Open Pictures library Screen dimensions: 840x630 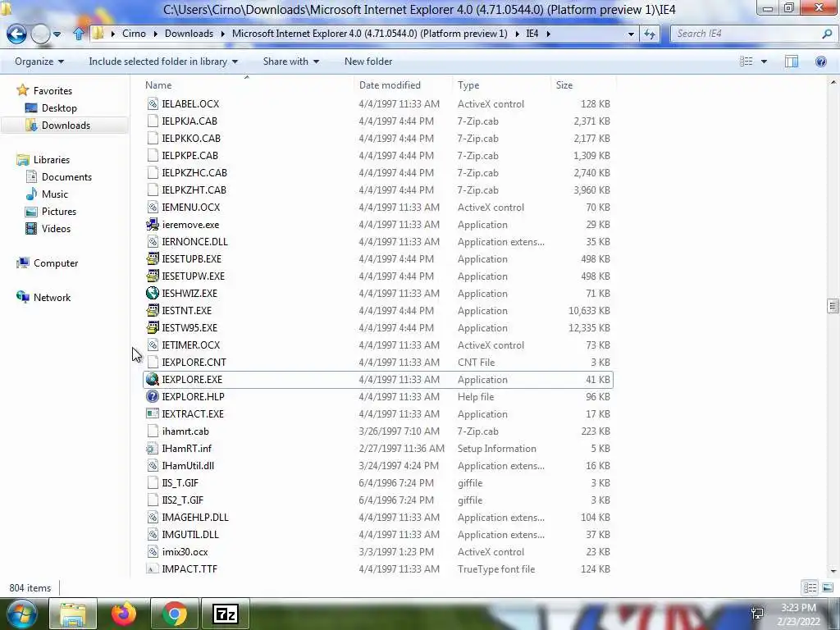coord(59,211)
